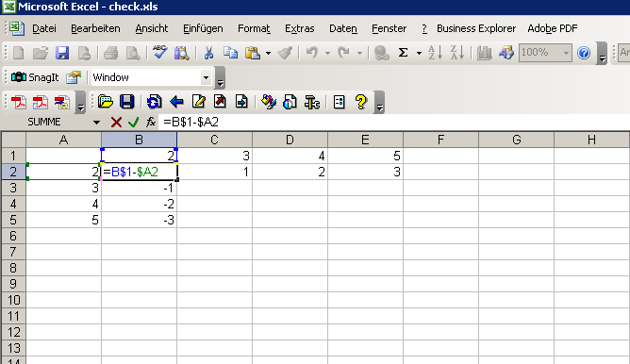The width and height of the screenshot is (630, 364).
Task: Click the Spelling check ABC icon
Action: click(x=160, y=53)
